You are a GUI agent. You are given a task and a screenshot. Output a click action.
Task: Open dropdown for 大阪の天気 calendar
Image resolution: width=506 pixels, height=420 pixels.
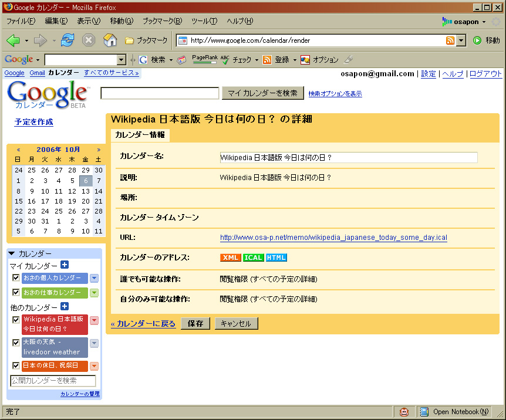(95, 343)
